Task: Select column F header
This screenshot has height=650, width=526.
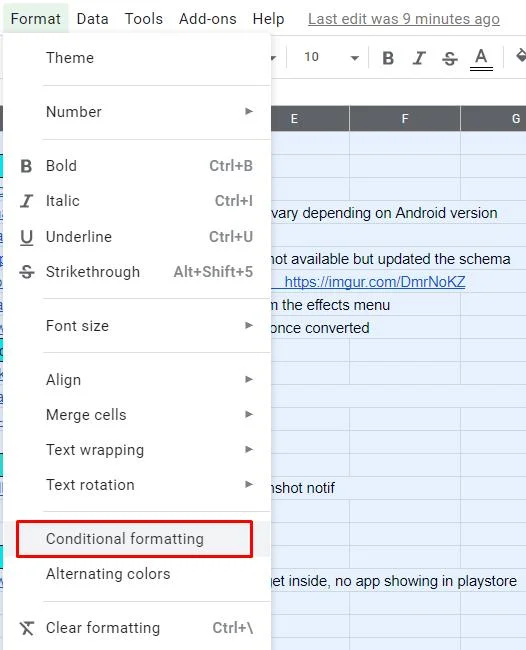Action: tap(405, 119)
